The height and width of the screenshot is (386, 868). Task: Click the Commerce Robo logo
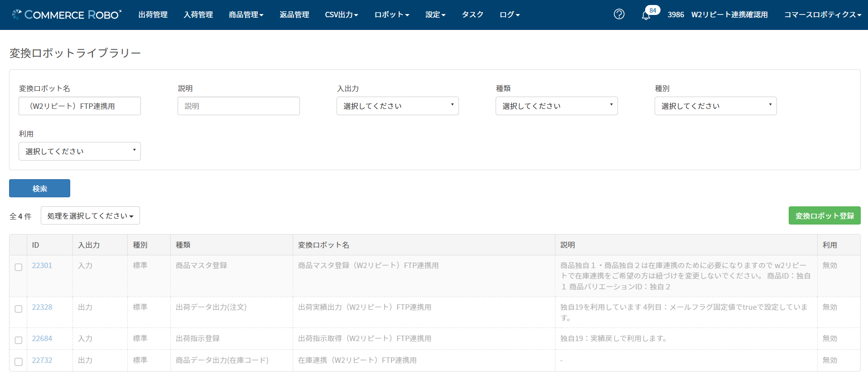(x=67, y=15)
